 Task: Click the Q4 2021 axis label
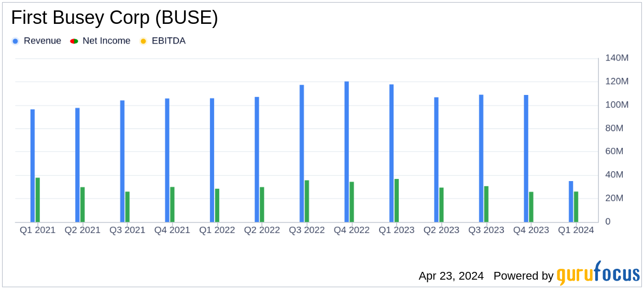click(172, 230)
